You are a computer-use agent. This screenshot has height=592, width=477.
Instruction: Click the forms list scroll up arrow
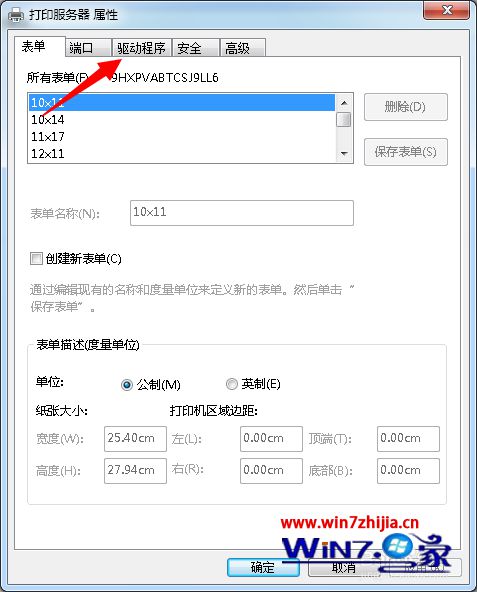pos(344,103)
